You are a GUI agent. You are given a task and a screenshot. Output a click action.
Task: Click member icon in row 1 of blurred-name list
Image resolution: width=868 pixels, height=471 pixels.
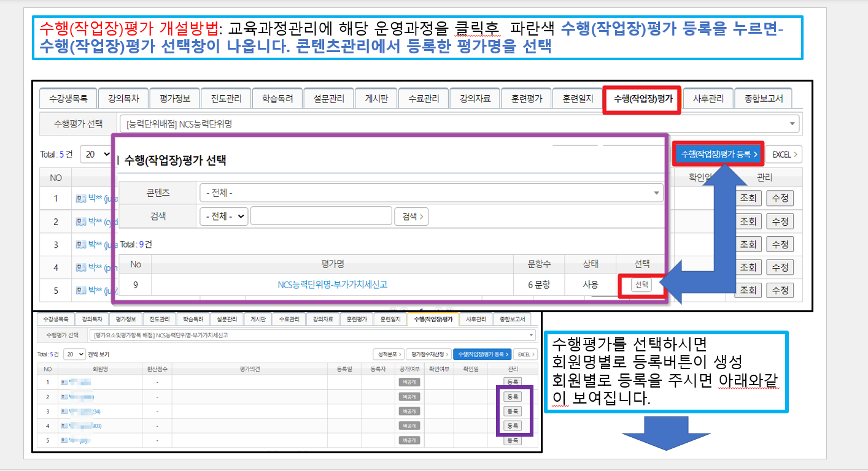point(64,382)
